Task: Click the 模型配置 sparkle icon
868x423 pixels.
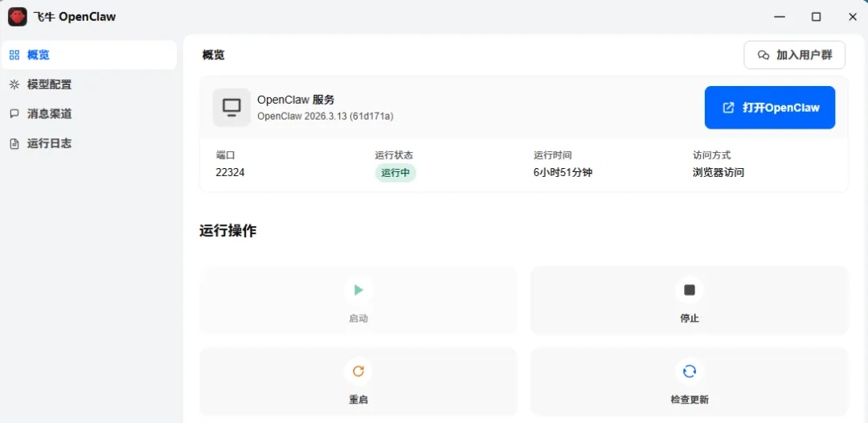Action: [x=14, y=84]
